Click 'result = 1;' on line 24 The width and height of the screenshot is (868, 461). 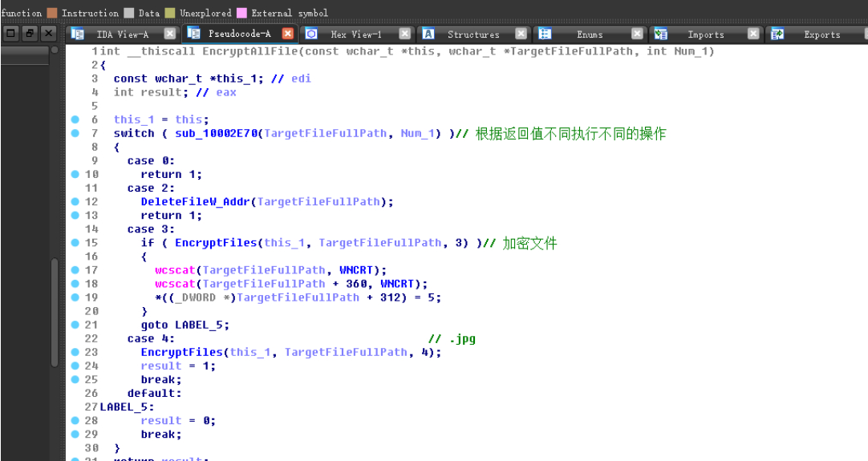pos(178,366)
